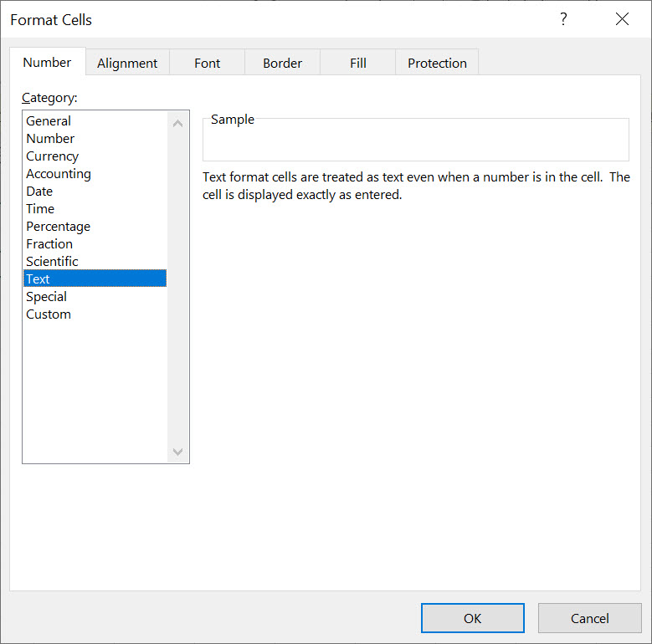Click the category list scroll down arrow
This screenshot has width=652, height=644.
click(178, 452)
